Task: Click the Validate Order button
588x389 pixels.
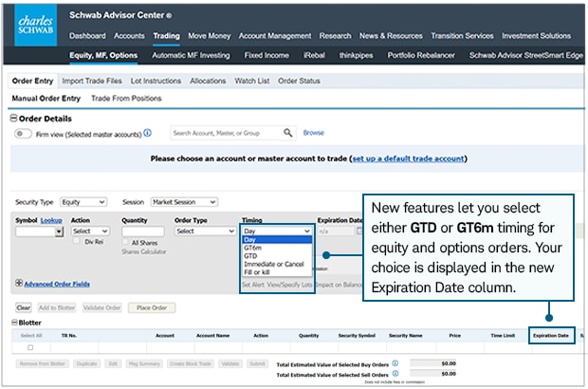Action: [102, 307]
